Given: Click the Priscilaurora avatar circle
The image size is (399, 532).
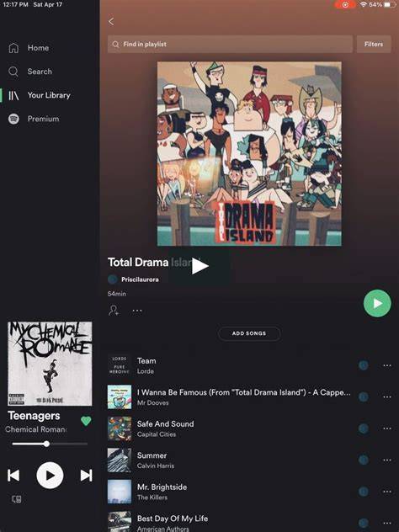Looking at the screenshot, I should [112, 279].
